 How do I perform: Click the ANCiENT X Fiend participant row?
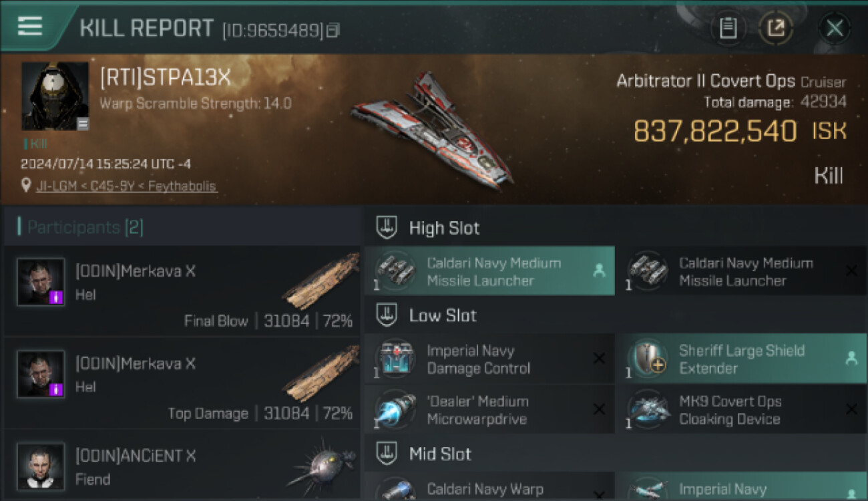(182, 466)
